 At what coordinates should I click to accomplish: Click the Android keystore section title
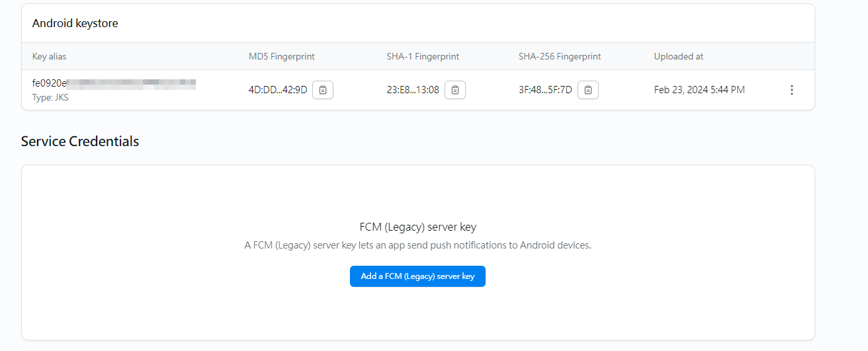pos(75,23)
